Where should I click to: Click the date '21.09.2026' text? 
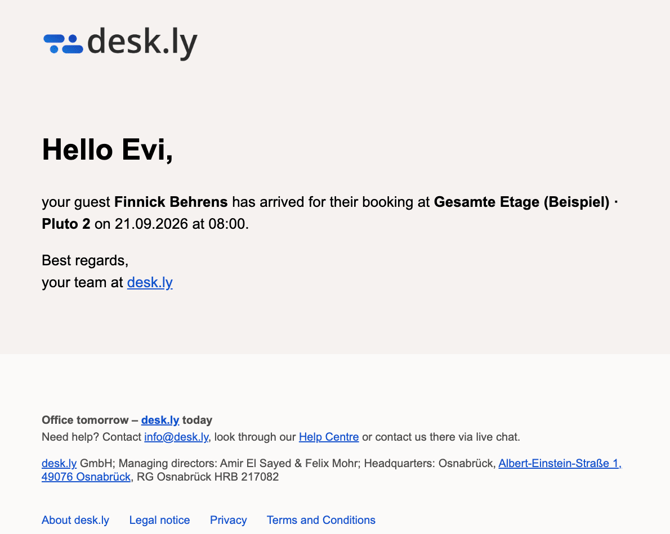[x=151, y=224]
